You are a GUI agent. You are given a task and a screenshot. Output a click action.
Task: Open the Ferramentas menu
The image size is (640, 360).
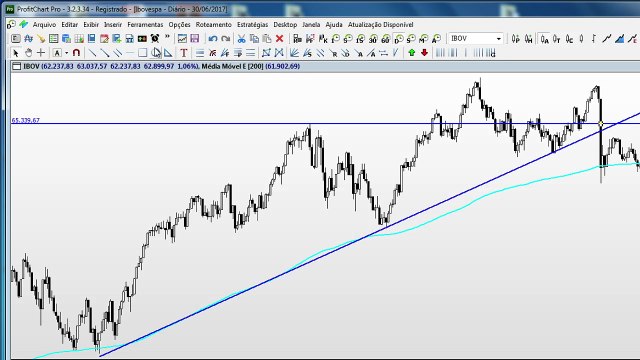tap(145, 24)
